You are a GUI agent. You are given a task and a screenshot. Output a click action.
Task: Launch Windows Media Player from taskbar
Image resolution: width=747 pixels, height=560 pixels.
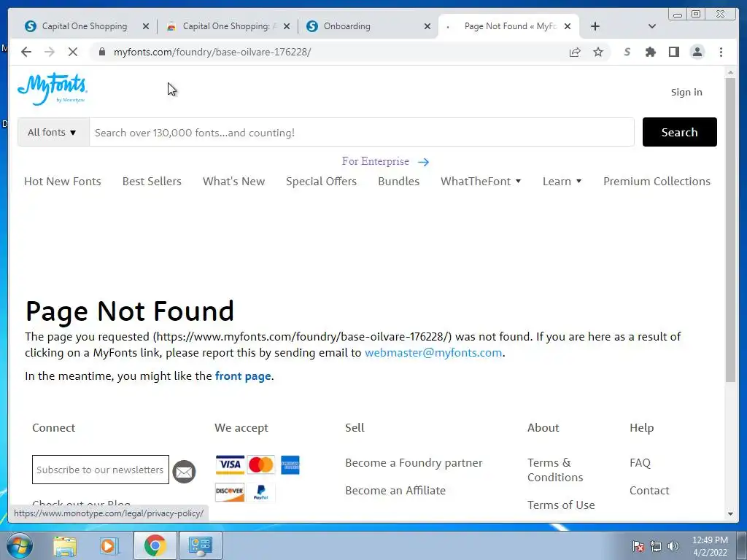tap(109, 545)
